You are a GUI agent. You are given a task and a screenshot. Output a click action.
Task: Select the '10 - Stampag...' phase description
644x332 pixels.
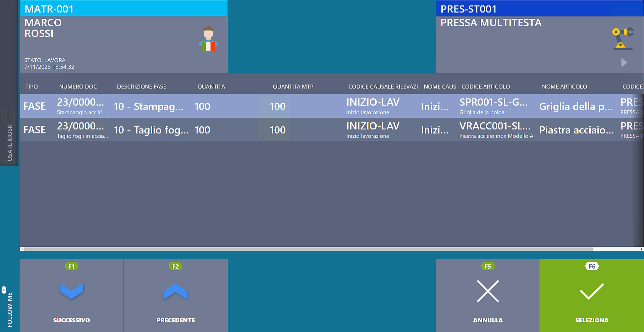(149, 106)
